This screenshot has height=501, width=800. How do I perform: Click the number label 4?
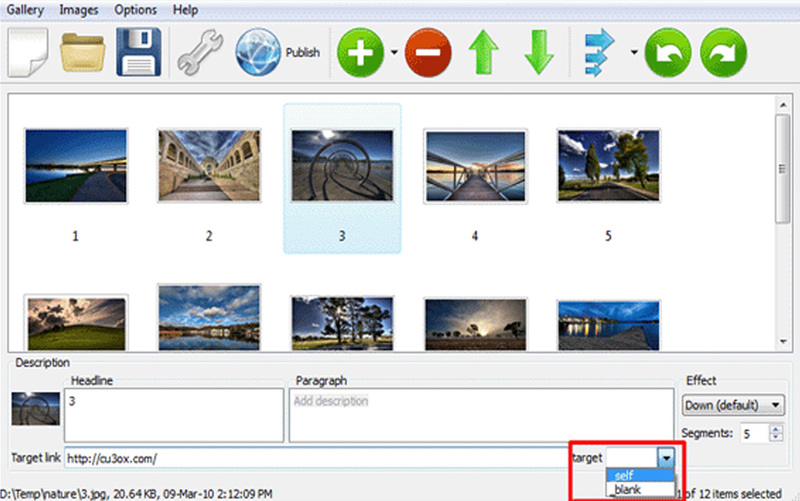tap(475, 236)
